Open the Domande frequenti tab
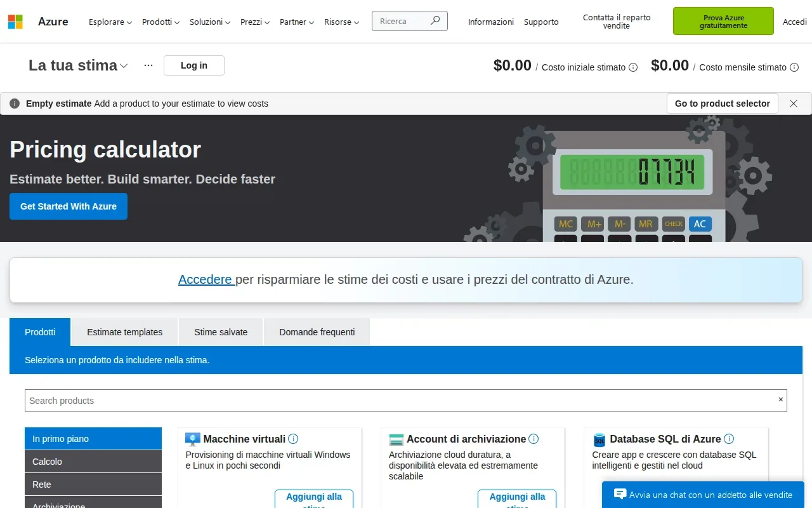The image size is (812, 508). (317, 332)
